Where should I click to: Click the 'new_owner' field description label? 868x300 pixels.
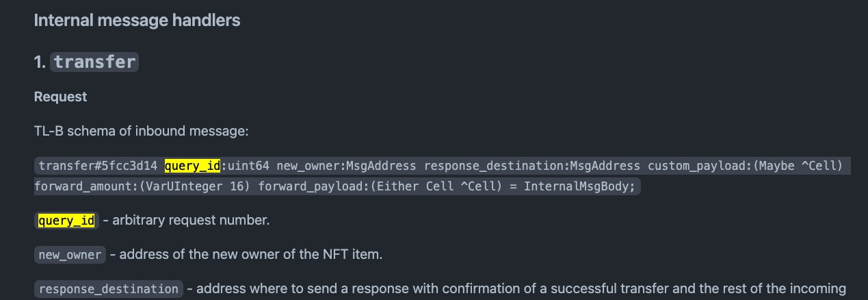click(70, 255)
